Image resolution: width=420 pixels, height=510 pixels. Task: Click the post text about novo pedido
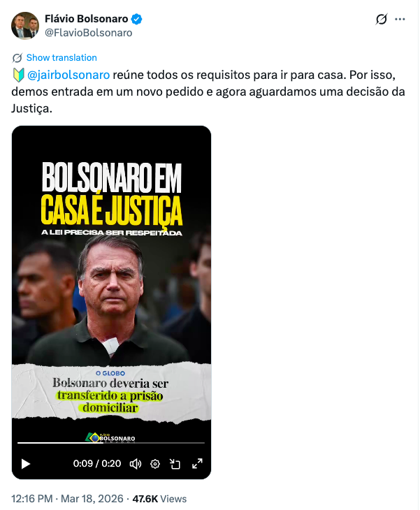click(x=208, y=92)
